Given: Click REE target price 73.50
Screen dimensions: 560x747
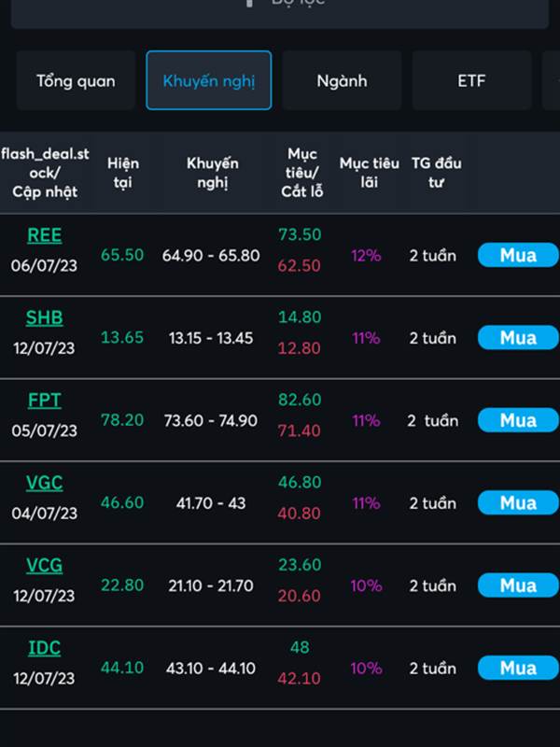Looking at the screenshot, I should (x=300, y=234).
